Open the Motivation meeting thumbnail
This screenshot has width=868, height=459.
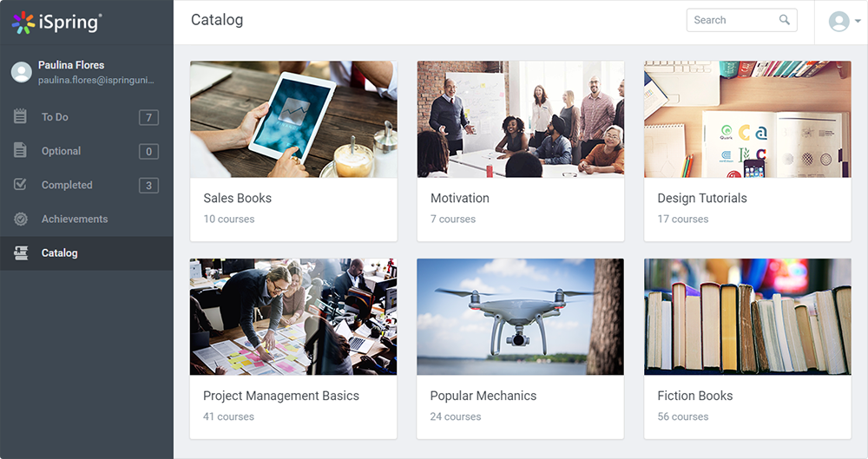pyautogui.click(x=520, y=119)
